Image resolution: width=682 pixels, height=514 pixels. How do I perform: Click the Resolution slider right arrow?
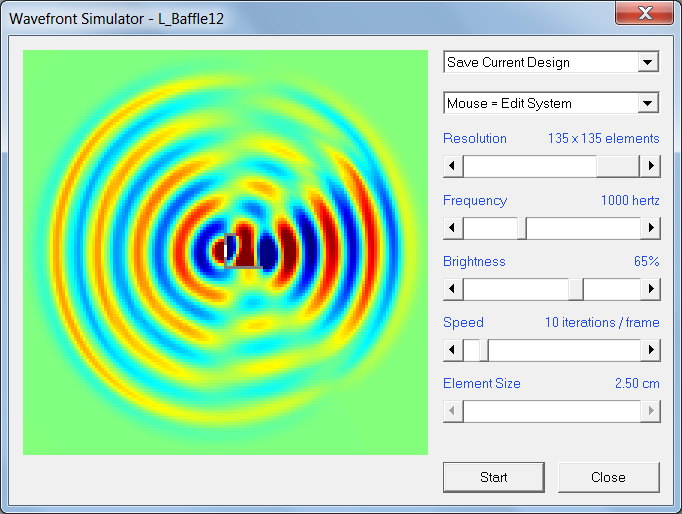pos(650,166)
